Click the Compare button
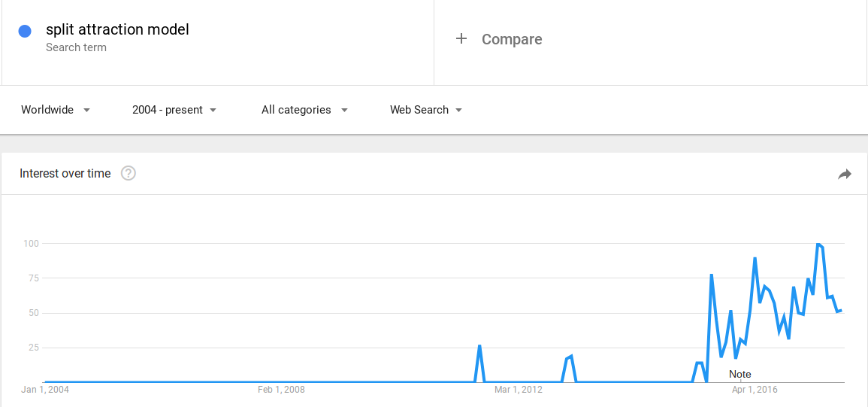The image size is (868, 407). click(x=499, y=39)
